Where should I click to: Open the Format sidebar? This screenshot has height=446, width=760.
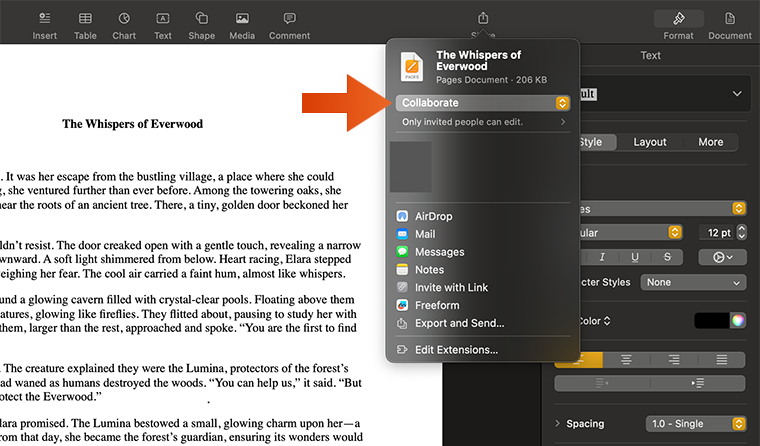pos(679,25)
